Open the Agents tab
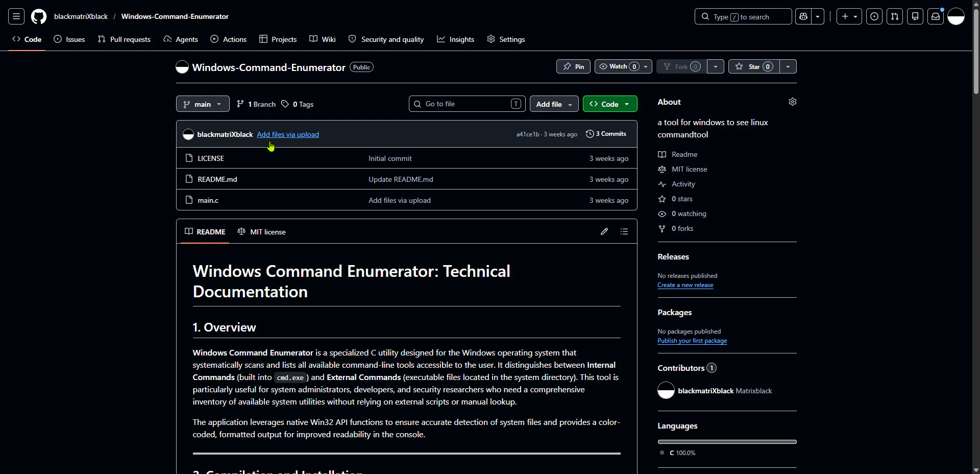This screenshot has height=474, width=980. click(x=181, y=39)
